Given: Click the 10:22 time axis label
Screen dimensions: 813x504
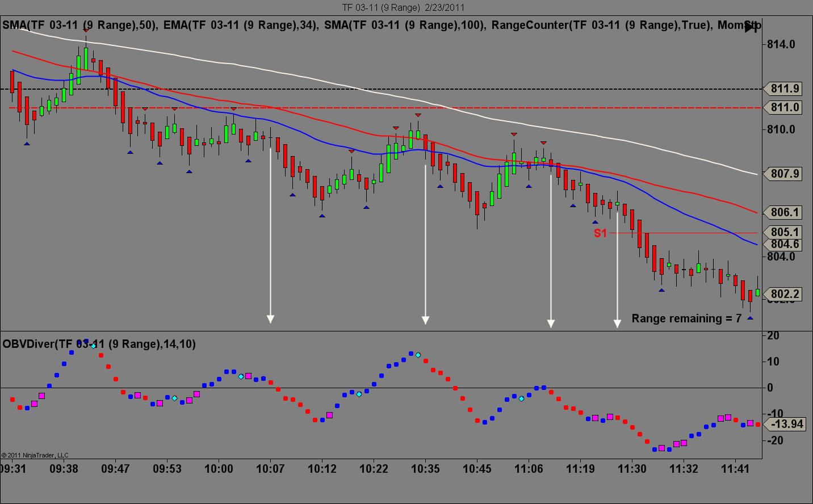Looking at the screenshot, I should (x=374, y=469).
